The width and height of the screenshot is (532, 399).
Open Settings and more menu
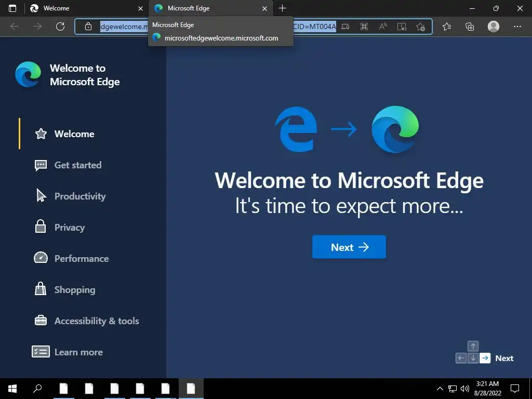[x=517, y=26]
